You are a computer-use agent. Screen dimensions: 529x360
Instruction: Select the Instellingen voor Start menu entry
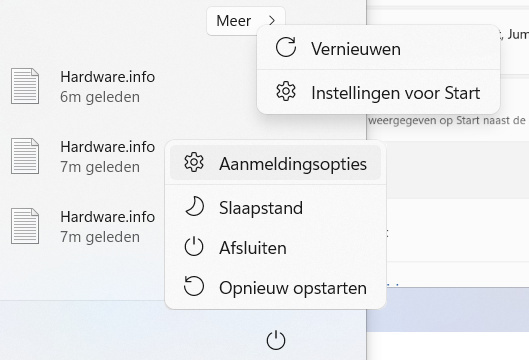click(378, 92)
